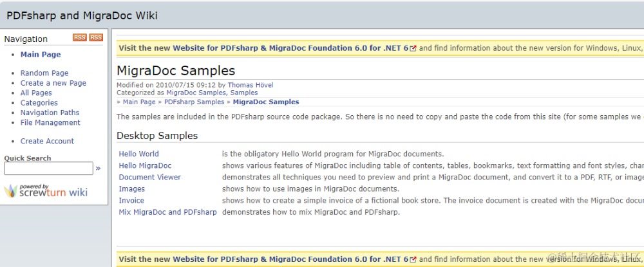
Task: Click the Invoice description about fictional book store
Action: coord(433,201)
